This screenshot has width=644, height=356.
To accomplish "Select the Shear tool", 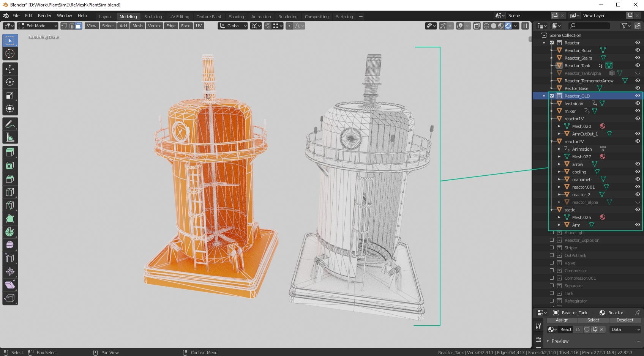I will 10,285.
